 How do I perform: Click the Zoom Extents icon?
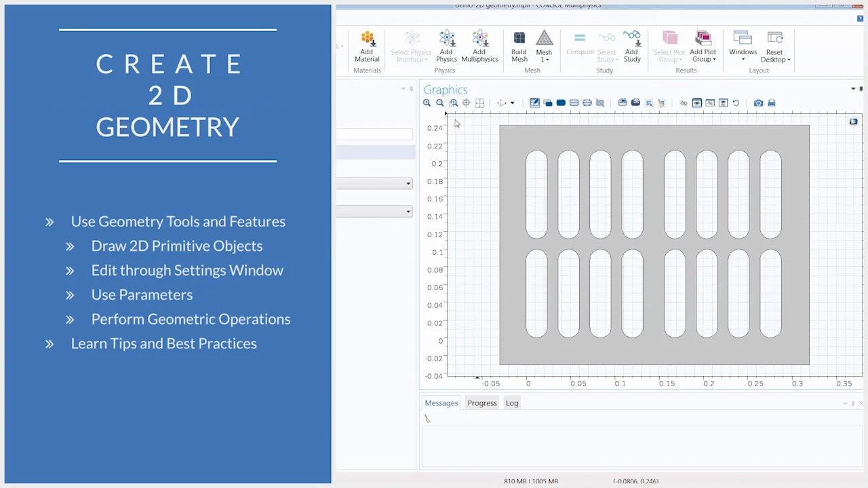(479, 103)
